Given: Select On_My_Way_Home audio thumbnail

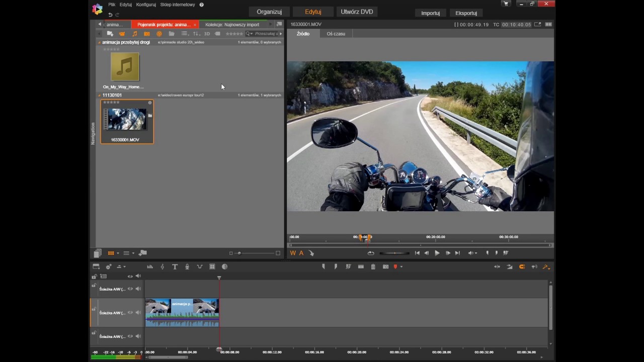Looking at the screenshot, I should tap(125, 67).
